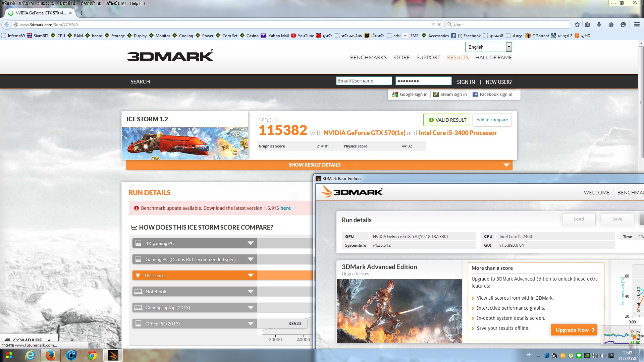The width and height of the screenshot is (644, 362).
Task: Open the Firefox downloads arrow icon
Action: pos(599,24)
